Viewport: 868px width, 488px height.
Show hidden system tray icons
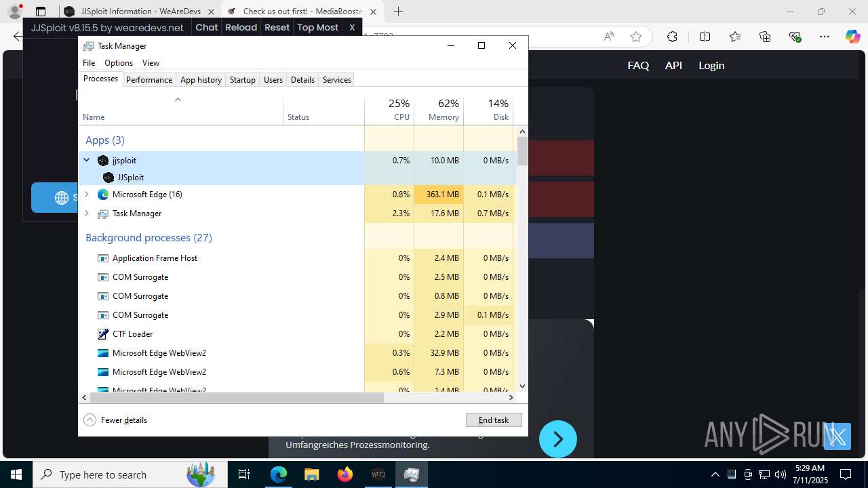click(715, 474)
